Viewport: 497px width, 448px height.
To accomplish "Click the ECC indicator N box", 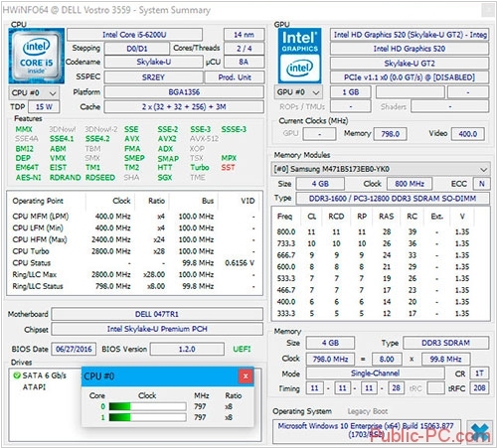I will [x=481, y=184].
